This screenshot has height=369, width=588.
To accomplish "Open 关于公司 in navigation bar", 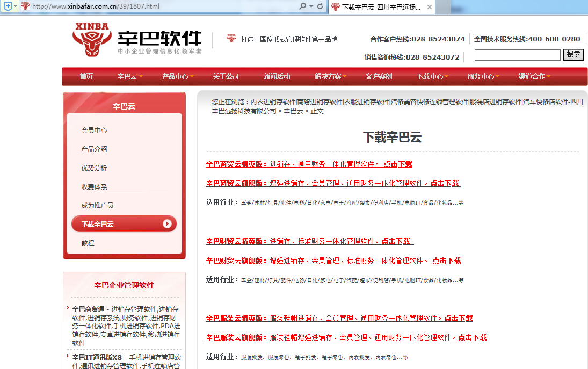I will click(226, 76).
